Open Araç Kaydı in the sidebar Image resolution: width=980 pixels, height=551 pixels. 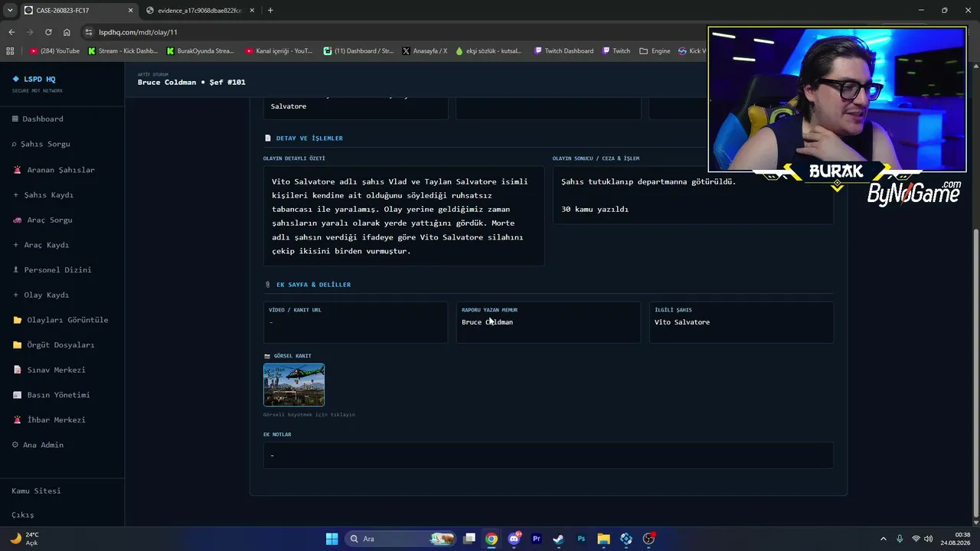pyautogui.click(x=41, y=245)
